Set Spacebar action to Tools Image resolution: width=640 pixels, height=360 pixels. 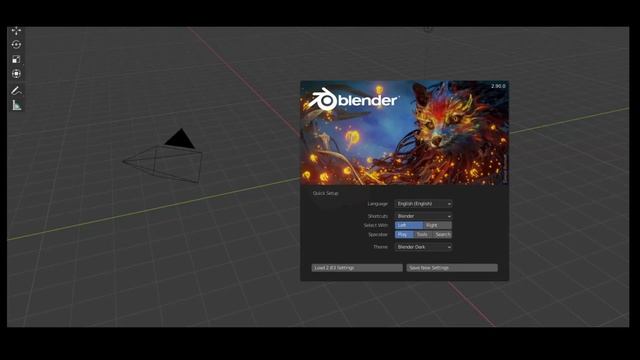(x=423, y=235)
